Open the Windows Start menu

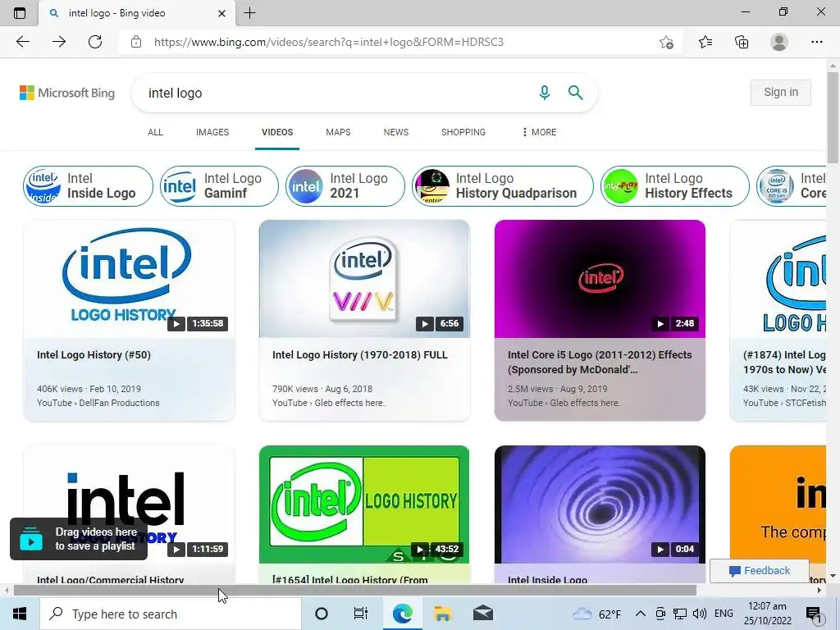click(20, 614)
